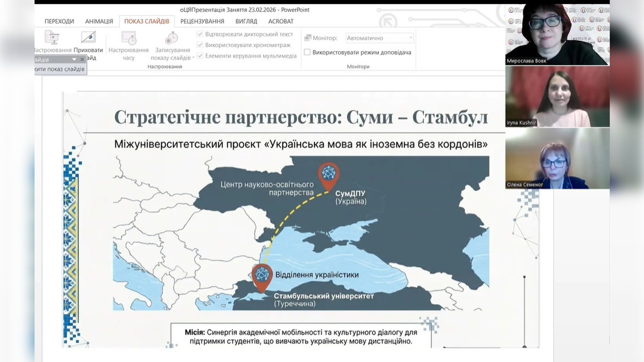Expand Записування показу слайдів dropdown arrow

(193, 58)
